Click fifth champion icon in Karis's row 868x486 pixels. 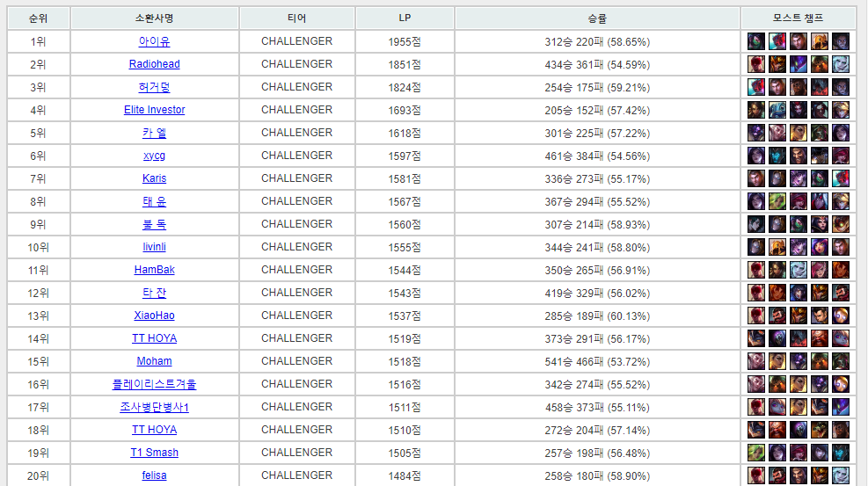(x=841, y=178)
